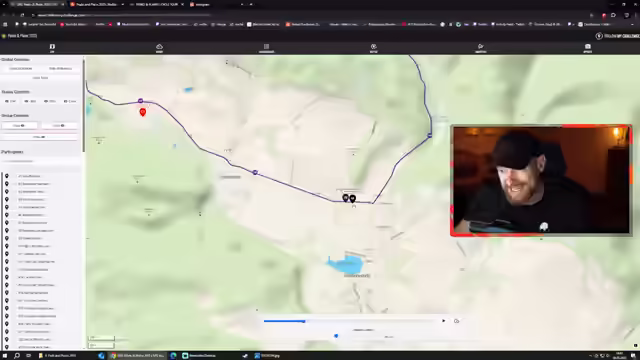Screen dimensions: 640x360
Task: Toggle the left eye button under Group Controls
Action: pos(19,126)
